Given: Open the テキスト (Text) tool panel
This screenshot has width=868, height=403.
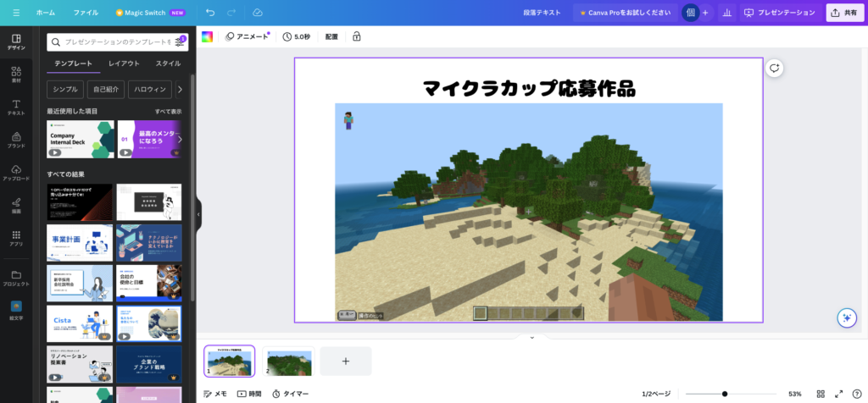Looking at the screenshot, I should (16, 107).
